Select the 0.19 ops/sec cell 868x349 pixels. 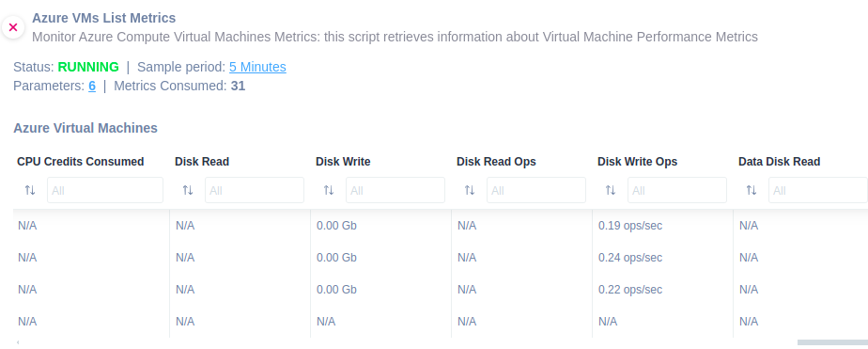[x=630, y=226]
